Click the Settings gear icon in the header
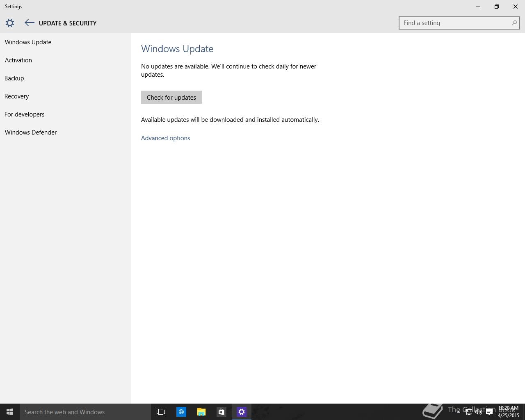This screenshot has height=420, width=525. pyautogui.click(x=10, y=23)
